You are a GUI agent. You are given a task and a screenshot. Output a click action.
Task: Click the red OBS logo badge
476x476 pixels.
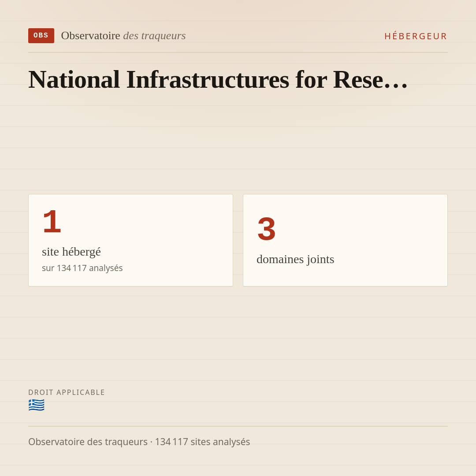(x=41, y=36)
